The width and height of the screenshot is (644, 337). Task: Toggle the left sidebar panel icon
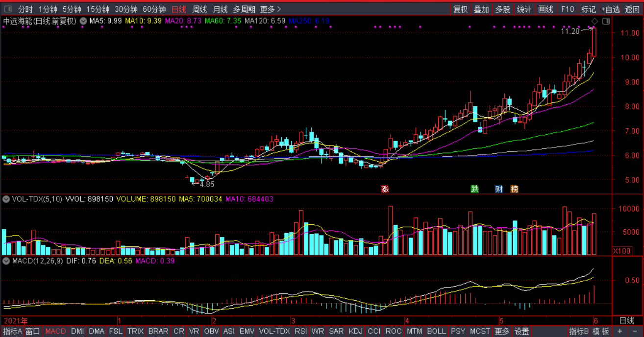[8, 9]
